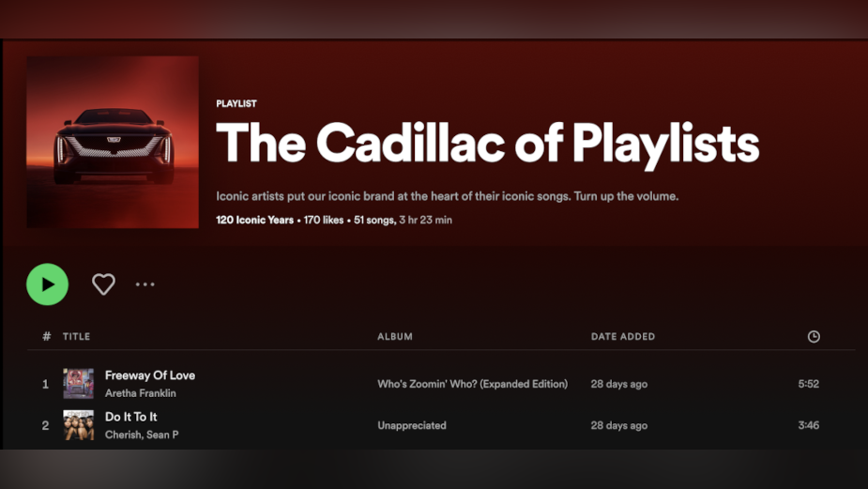868x489 pixels.
Task: Select the Do It To It track title
Action: click(131, 417)
